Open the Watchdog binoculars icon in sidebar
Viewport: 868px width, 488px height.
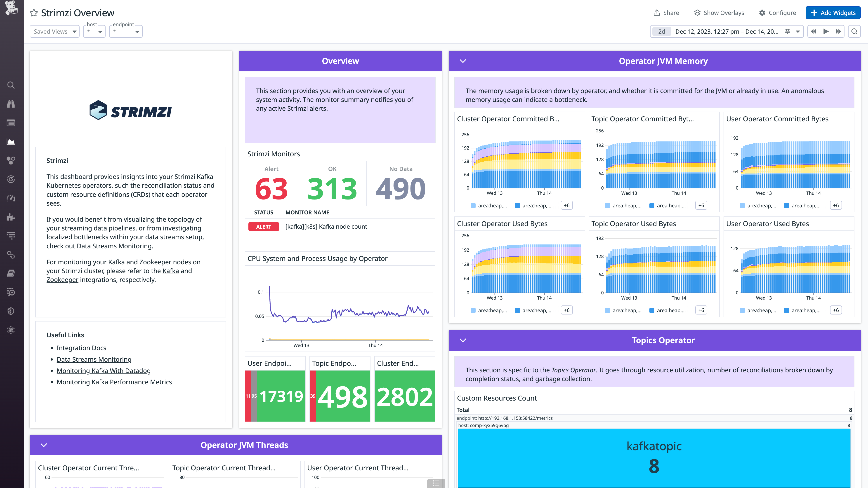pos(11,104)
